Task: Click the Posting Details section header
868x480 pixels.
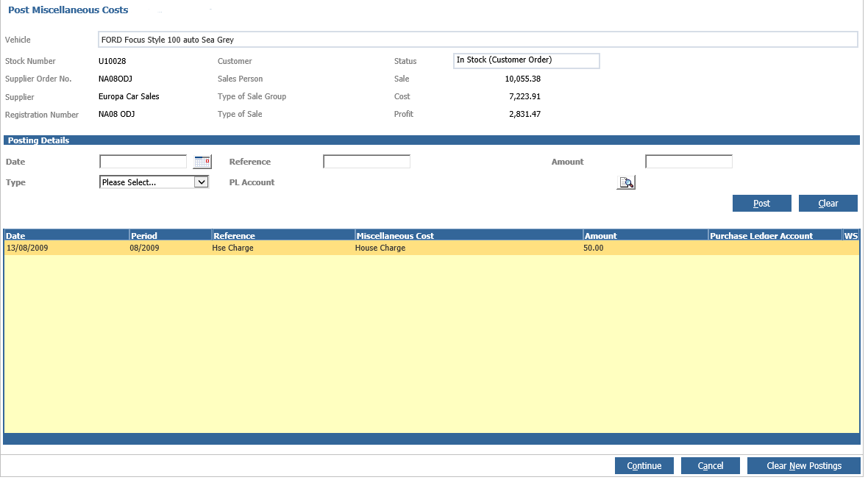Action: pyautogui.click(x=432, y=140)
